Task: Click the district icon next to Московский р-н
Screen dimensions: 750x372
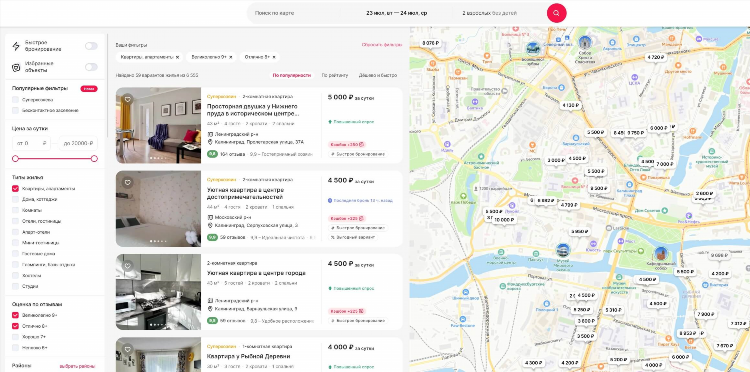Action: [210, 217]
